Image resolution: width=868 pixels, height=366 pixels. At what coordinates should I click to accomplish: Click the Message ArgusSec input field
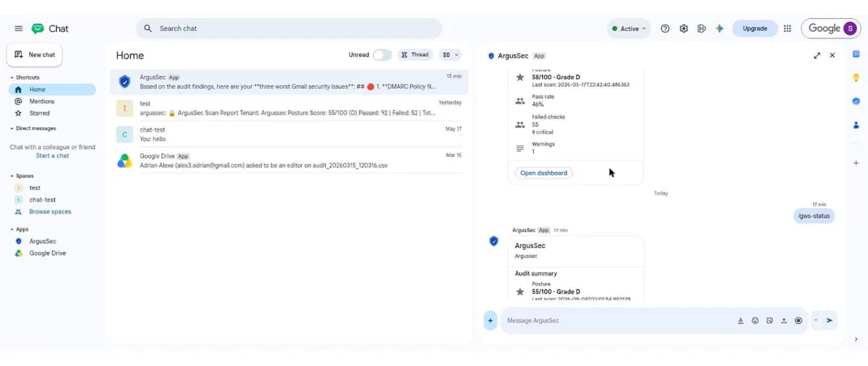point(618,320)
